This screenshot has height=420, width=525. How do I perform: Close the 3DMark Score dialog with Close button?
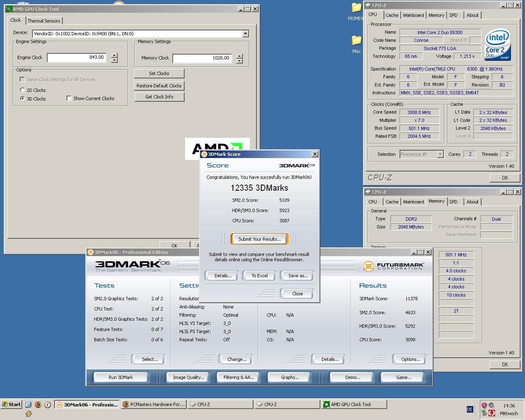pos(297,294)
